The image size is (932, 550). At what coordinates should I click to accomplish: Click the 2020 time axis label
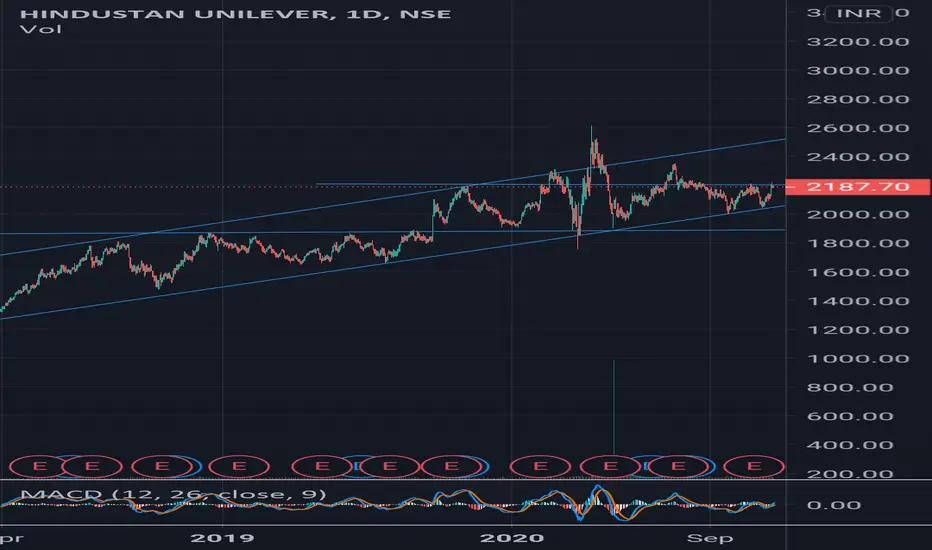pos(512,538)
